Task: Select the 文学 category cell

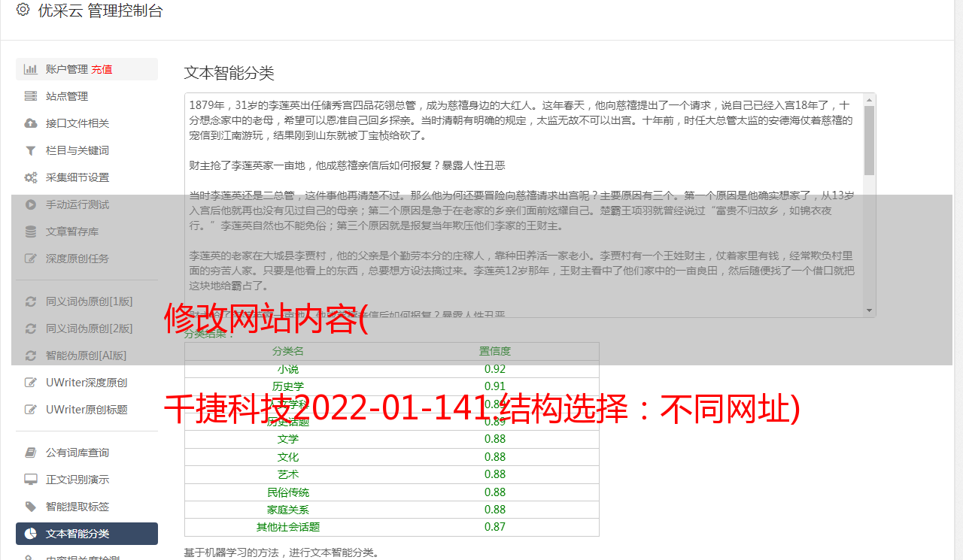Action: click(288, 439)
